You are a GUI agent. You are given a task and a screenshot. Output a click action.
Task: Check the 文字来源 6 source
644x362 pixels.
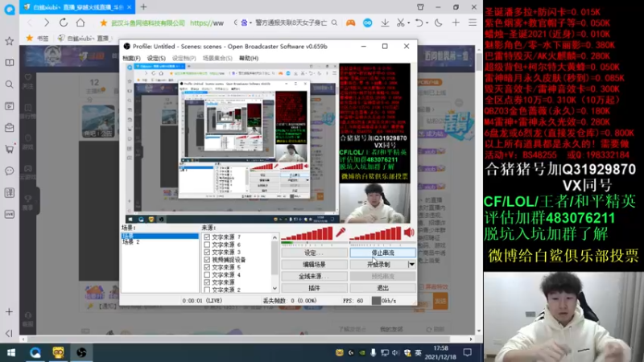207,245
